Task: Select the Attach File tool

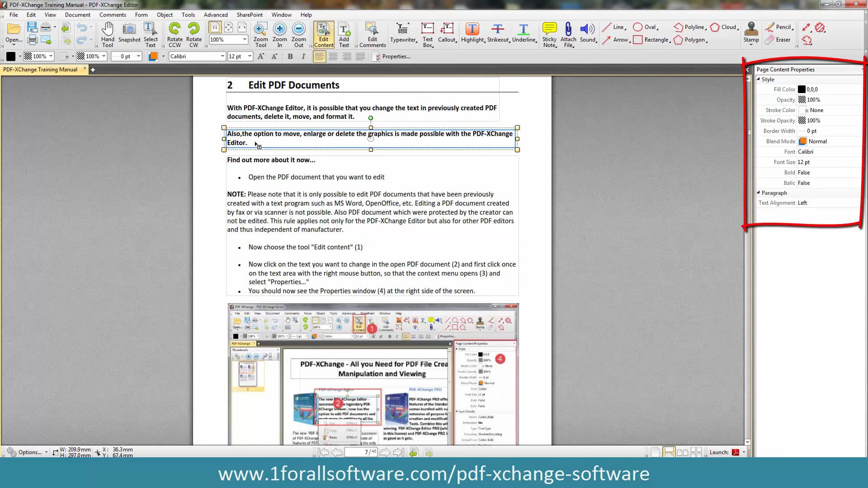Action: [568, 34]
